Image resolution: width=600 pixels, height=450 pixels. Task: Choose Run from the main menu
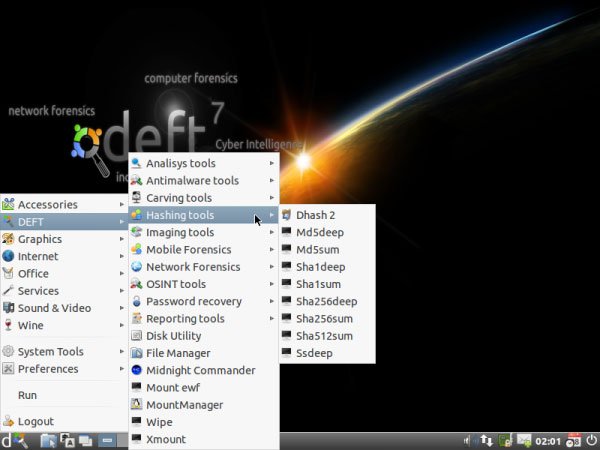pos(64,395)
